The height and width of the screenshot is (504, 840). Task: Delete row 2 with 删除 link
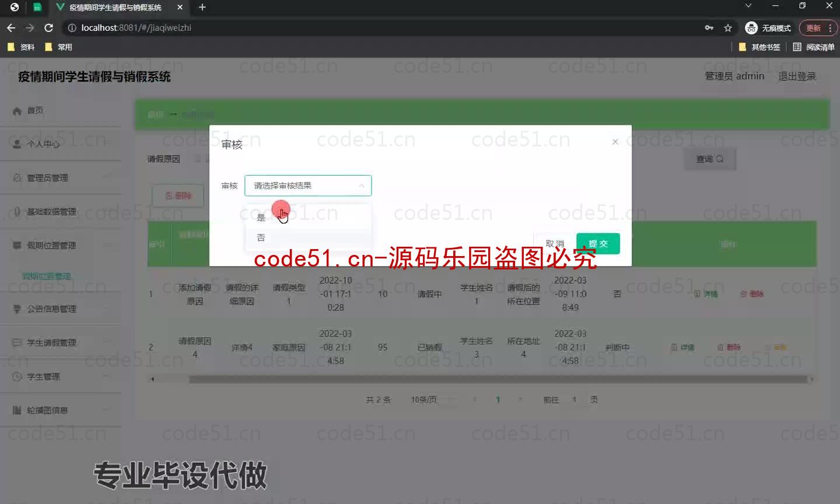click(x=729, y=347)
